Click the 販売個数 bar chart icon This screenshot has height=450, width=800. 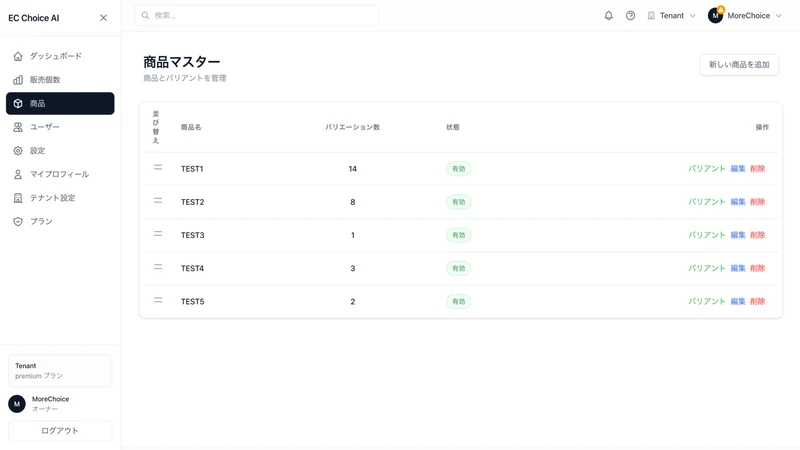click(18, 80)
